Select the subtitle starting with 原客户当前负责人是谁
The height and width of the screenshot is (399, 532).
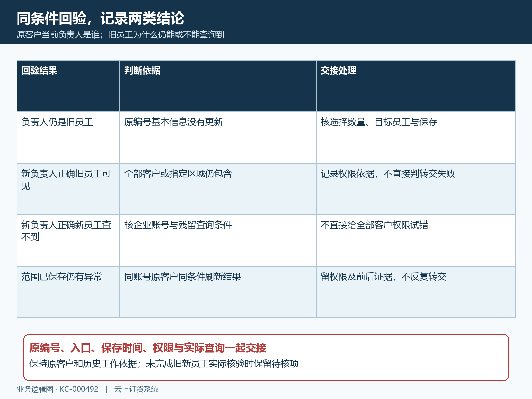(120, 35)
